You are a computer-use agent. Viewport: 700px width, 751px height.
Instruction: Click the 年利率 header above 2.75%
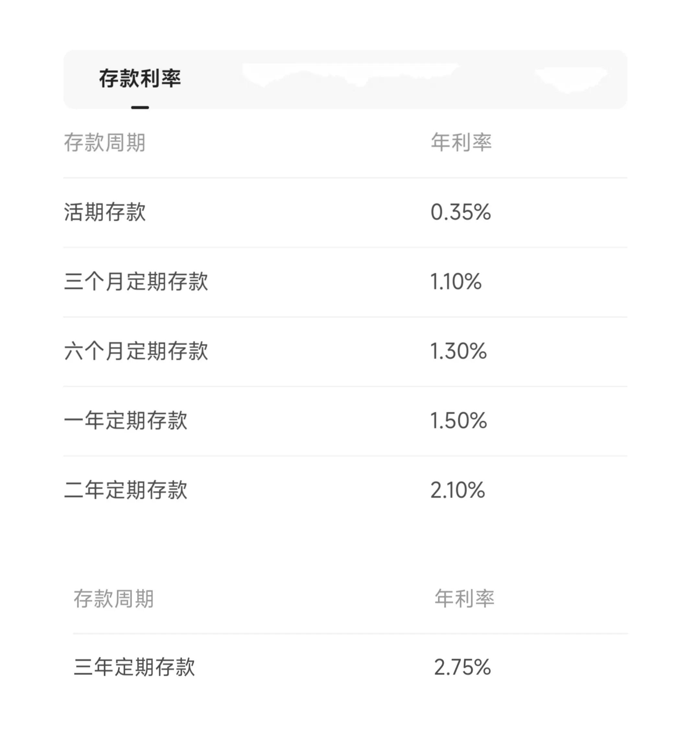pyautogui.click(x=464, y=598)
